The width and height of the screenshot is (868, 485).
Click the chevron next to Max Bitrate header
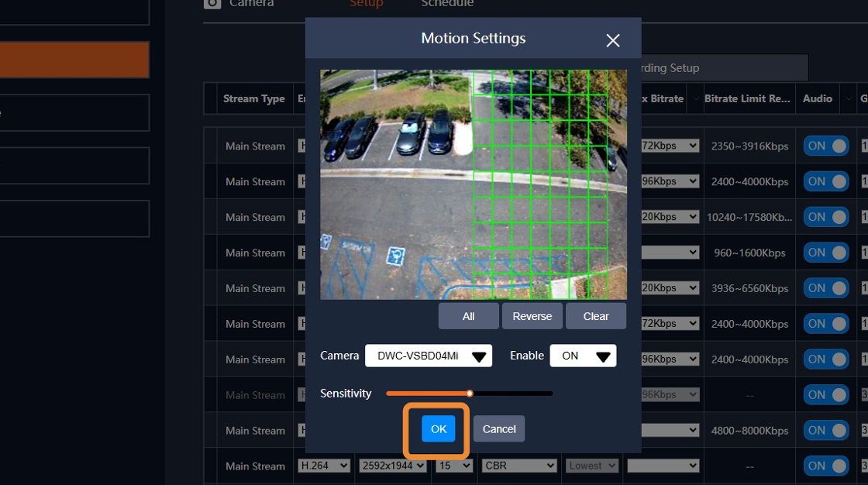click(695, 98)
